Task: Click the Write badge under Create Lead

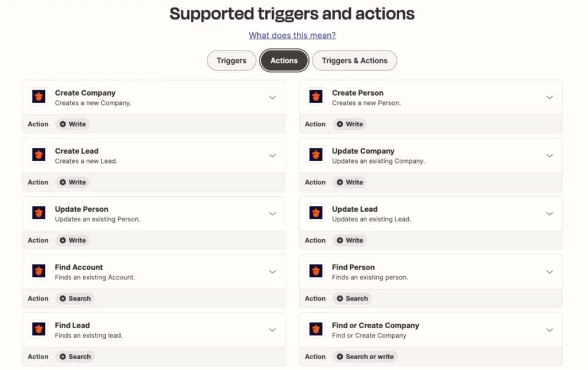Action: tap(72, 182)
